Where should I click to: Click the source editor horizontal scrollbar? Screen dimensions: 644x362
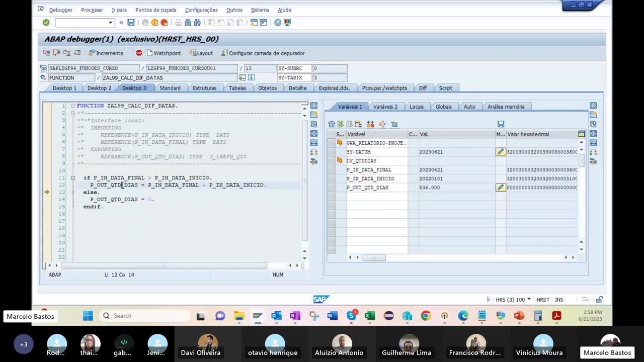(x=164, y=265)
